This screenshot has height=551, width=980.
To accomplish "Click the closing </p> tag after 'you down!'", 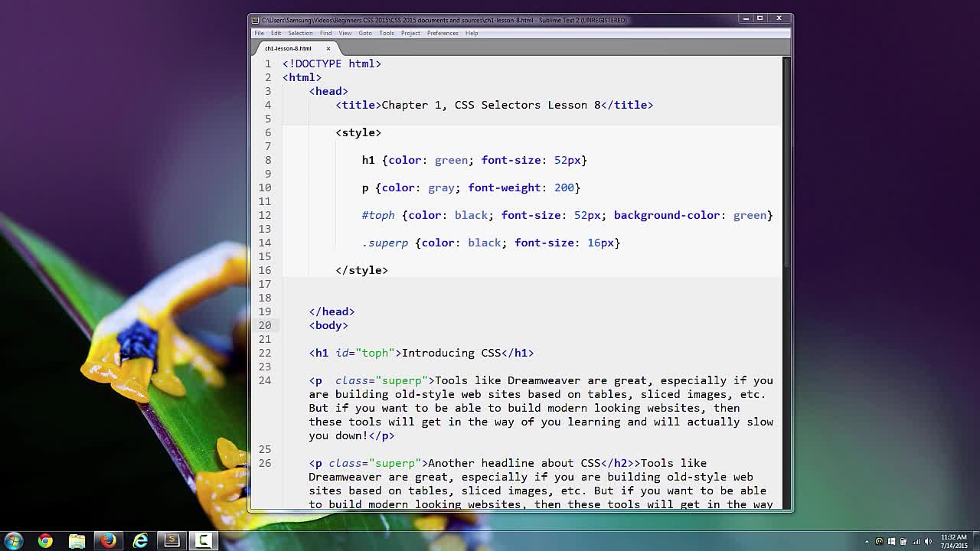I will (x=381, y=435).
